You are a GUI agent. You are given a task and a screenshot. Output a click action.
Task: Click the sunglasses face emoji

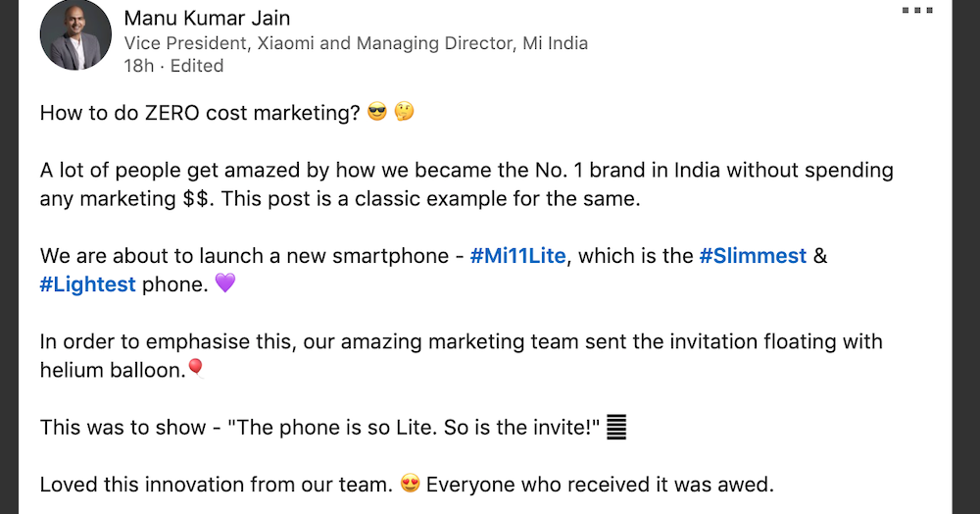(x=377, y=112)
